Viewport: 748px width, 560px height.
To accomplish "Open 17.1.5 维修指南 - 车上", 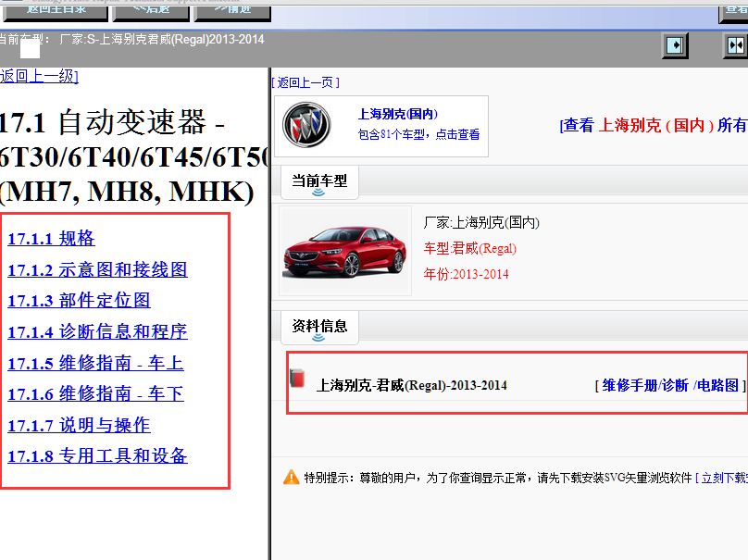I will (95, 363).
